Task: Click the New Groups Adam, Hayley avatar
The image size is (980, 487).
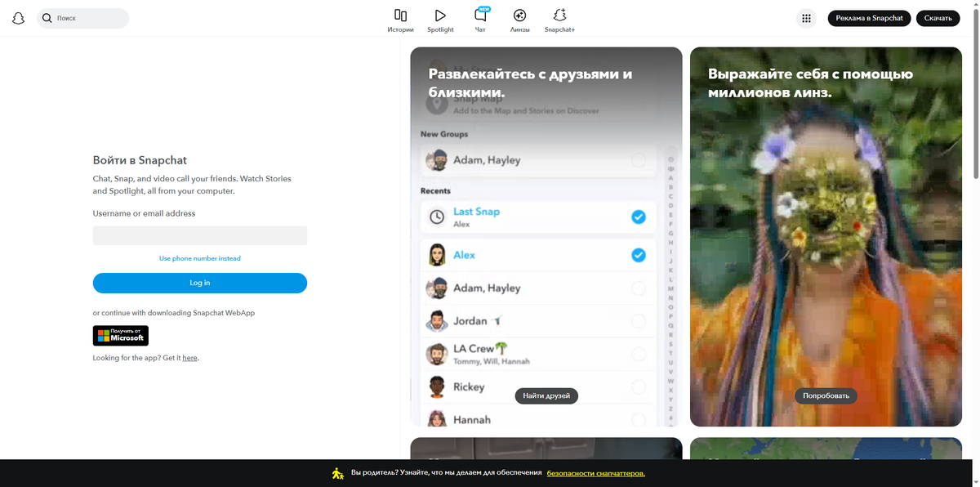Action: (x=437, y=160)
